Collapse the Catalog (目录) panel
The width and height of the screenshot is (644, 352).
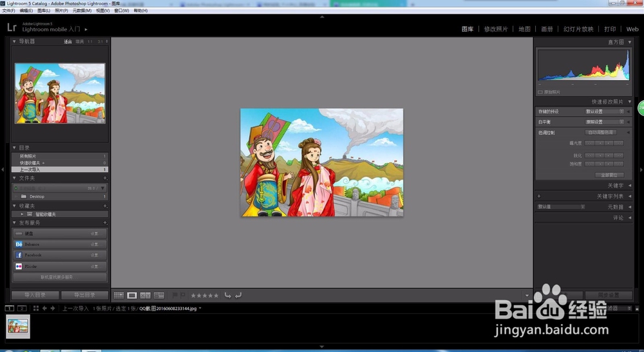click(x=14, y=148)
